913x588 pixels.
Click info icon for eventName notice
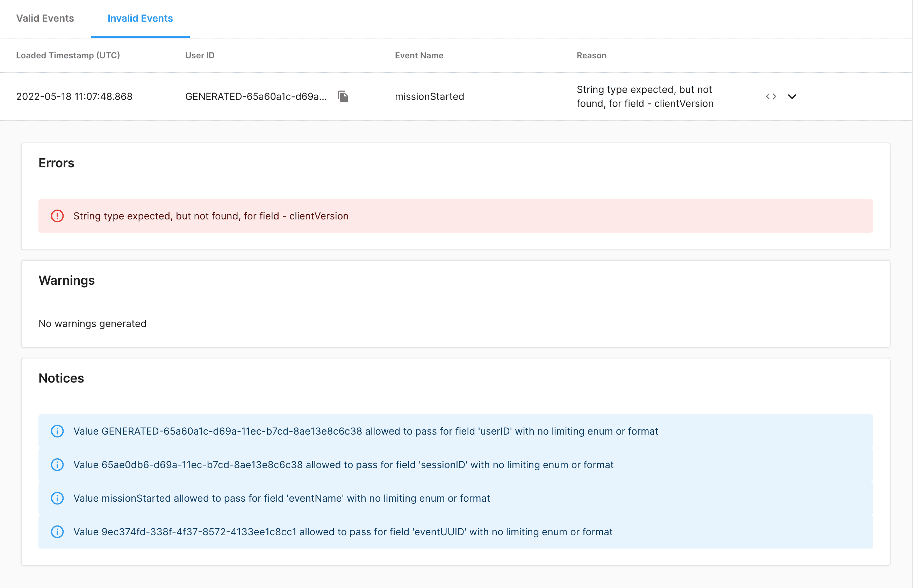point(57,499)
